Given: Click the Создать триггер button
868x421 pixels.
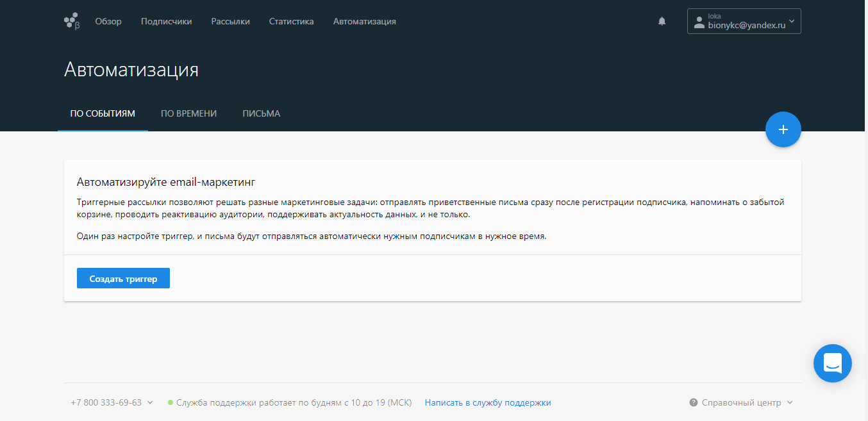Looking at the screenshot, I should point(123,279).
